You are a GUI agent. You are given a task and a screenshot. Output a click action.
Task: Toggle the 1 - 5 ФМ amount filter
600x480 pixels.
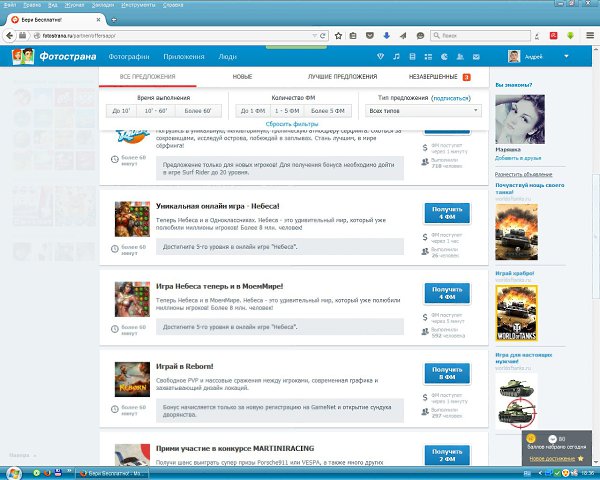coord(287,111)
